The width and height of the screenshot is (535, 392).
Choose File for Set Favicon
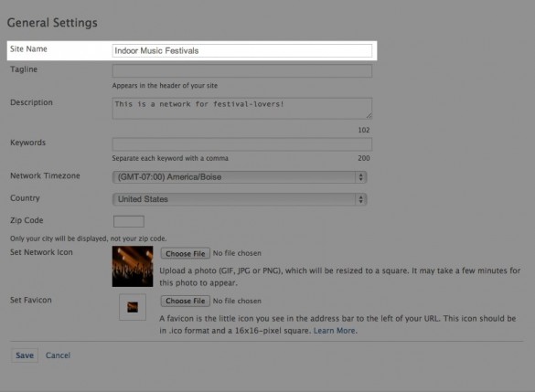point(186,301)
